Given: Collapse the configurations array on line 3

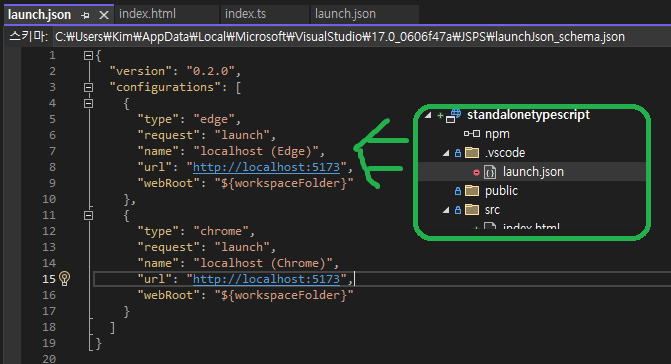Looking at the screenshot, I should pos(88,87).
